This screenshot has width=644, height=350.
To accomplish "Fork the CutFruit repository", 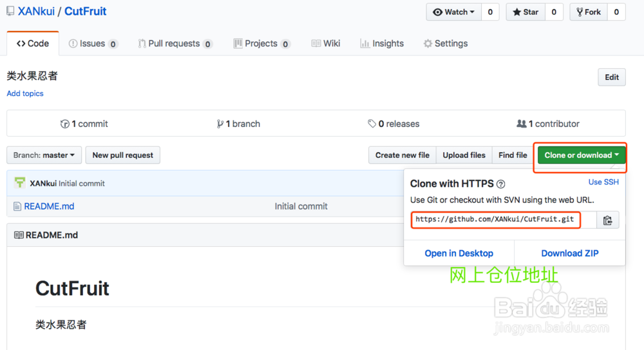I will point(589,12).
